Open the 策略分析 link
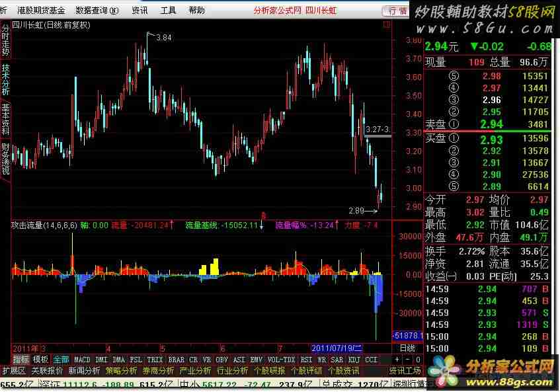 121,371
